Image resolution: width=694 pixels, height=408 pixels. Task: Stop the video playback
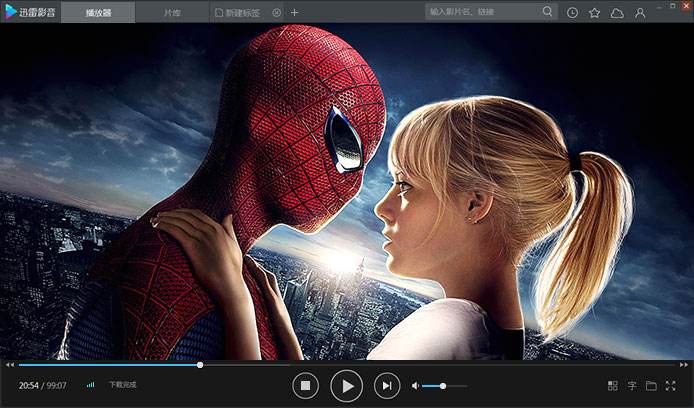306,385
